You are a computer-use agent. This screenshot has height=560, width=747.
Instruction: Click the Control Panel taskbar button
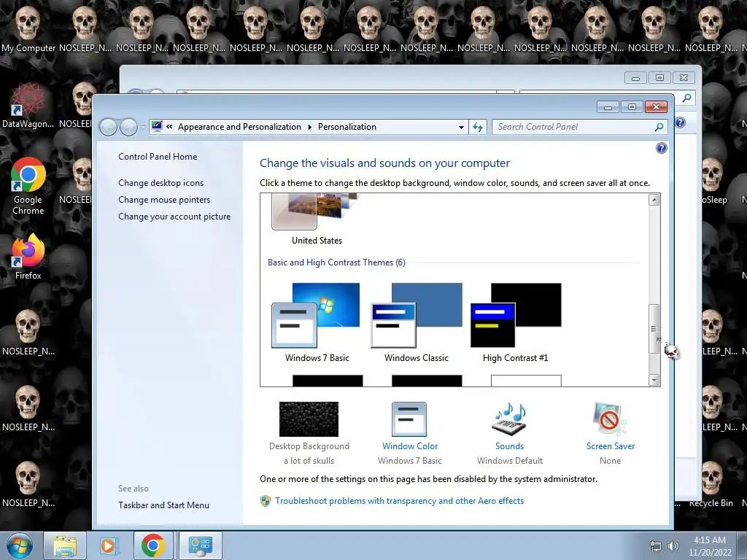200,545
